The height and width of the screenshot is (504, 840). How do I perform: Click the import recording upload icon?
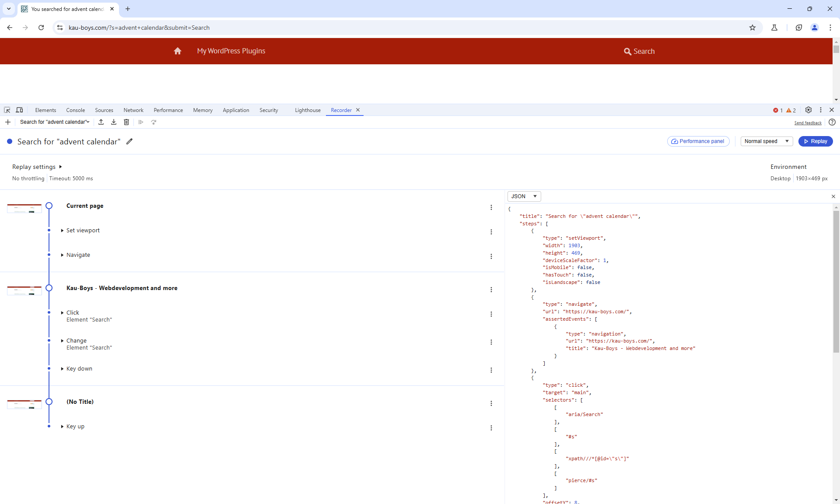click(x=101, y=122)
